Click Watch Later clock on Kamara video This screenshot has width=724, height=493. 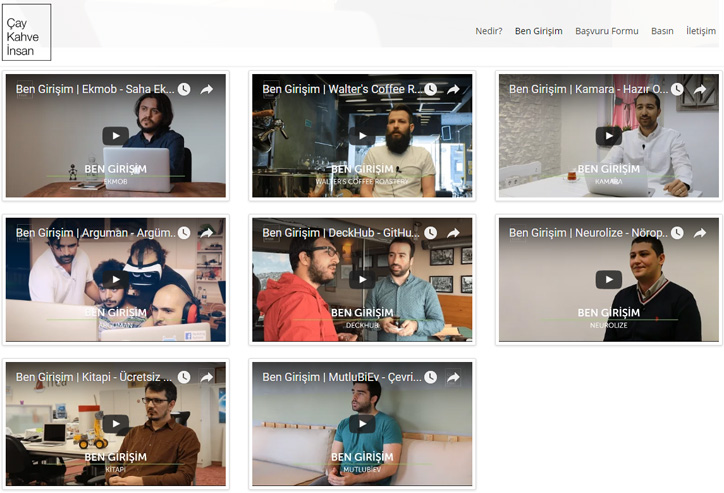tap(677, 89)
